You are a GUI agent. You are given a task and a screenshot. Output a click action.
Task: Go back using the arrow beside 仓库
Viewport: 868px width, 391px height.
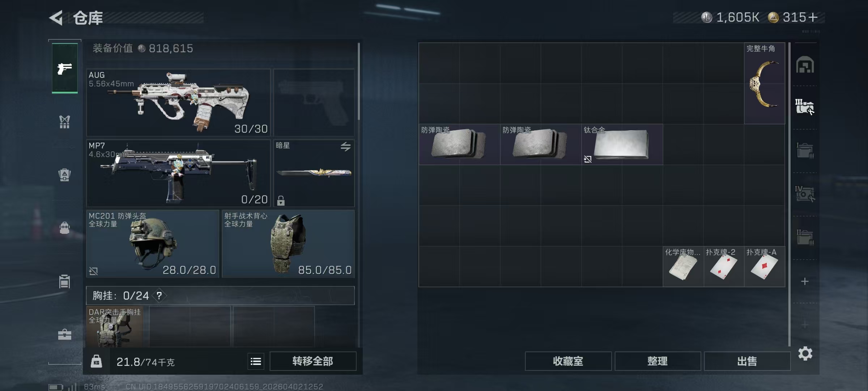pos(56,17)
